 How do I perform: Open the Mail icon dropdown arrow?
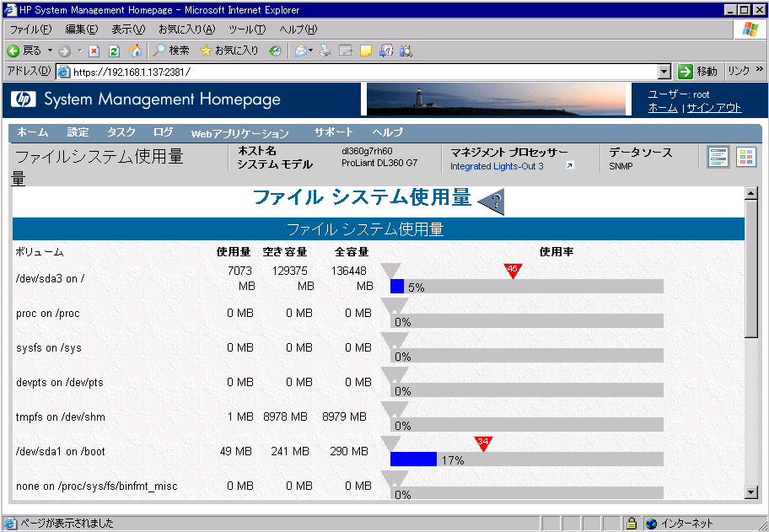coord(311,51)
